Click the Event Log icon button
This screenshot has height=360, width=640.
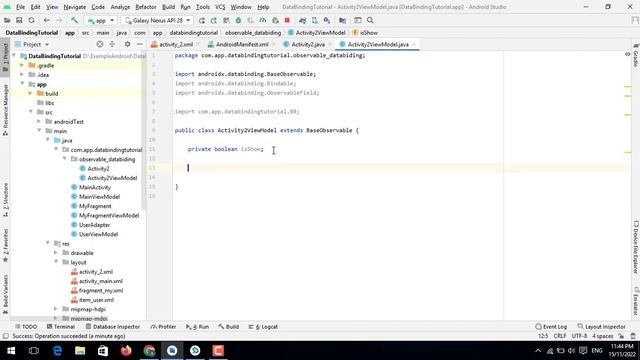(x=551, y=327)
